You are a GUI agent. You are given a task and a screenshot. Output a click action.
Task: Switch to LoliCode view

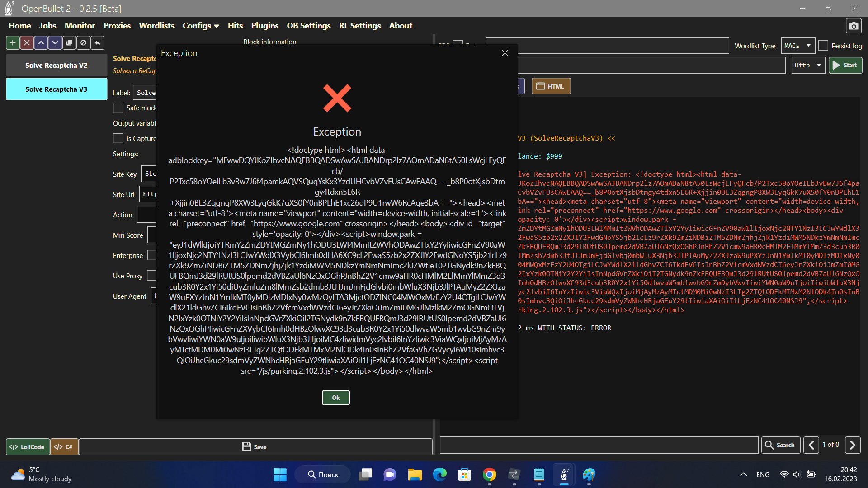27,447
